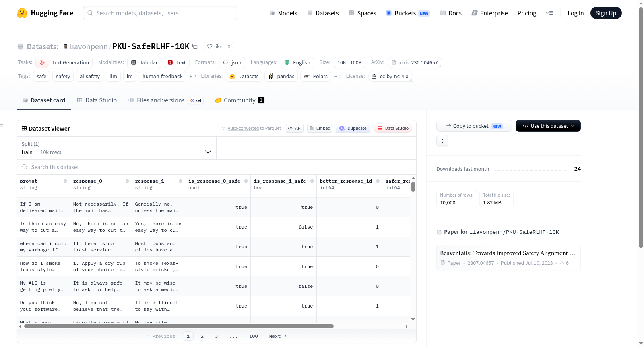Like the PKU-SafeRLHF-10K dataset
644x347 pixels.
215,46
